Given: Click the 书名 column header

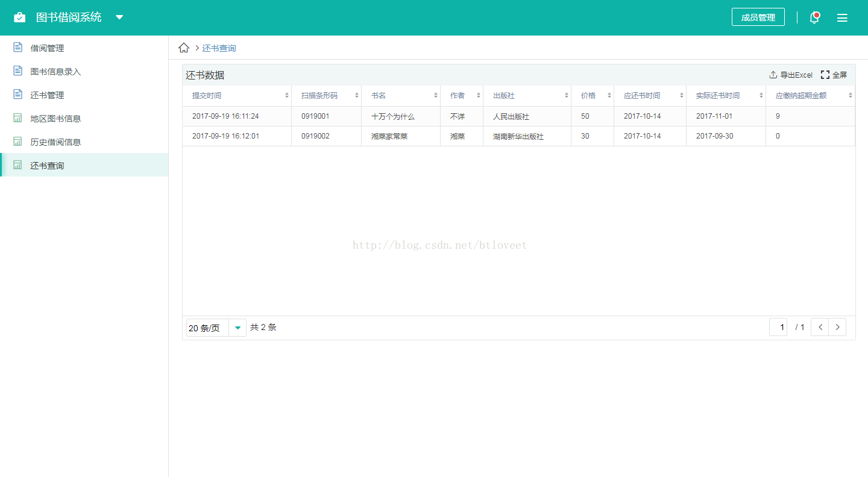Looking at the screenshot, I should pyautogui.click(x=401, y=95).
